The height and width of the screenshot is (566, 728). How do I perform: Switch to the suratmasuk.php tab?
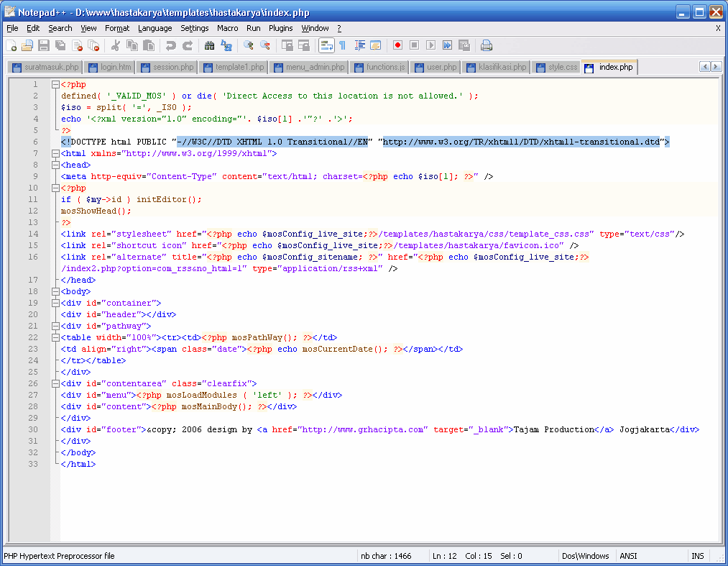point(45,67)
